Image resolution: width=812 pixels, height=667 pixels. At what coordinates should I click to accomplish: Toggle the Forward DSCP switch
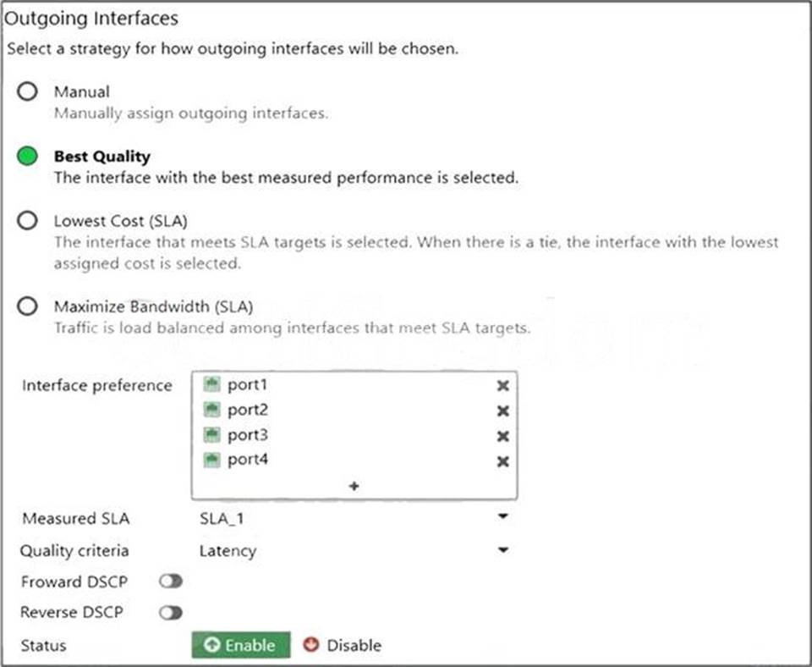coord(171,582)
